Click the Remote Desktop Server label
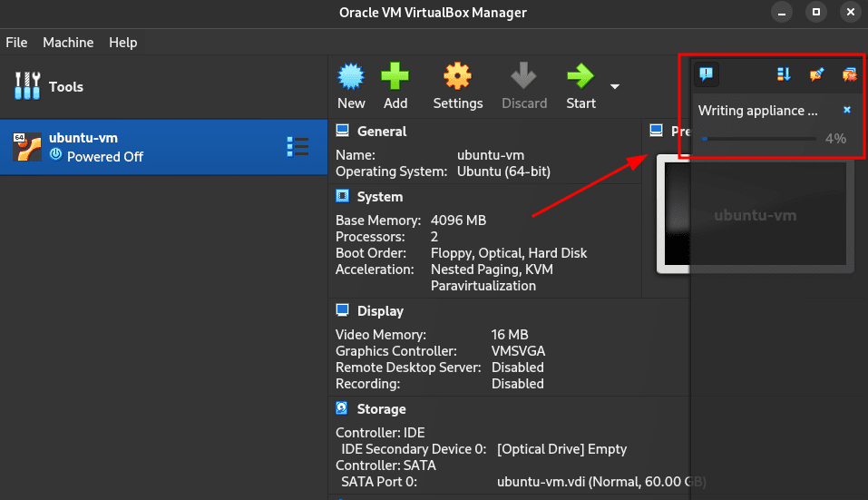Viewport: 868px width, 500px height. click(x=408, y=368)
